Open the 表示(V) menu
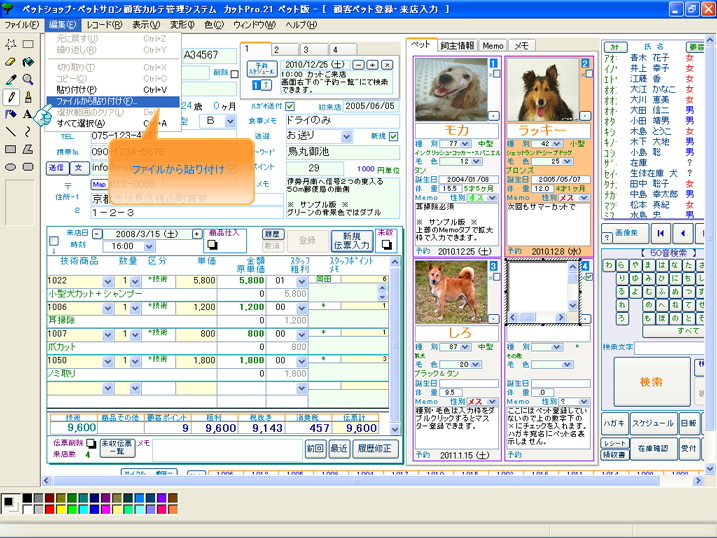The image size is (717, 538). click(146, 25)
